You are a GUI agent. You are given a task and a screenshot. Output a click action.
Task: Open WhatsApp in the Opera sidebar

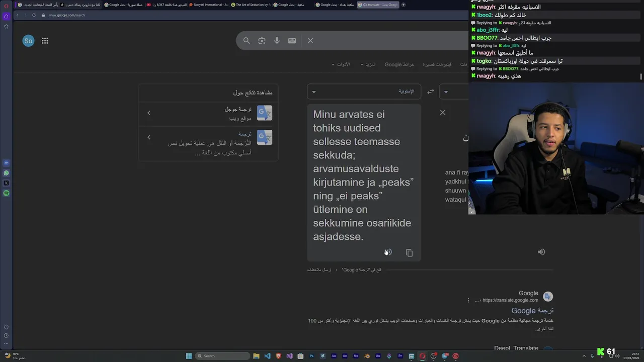coord(6,173)
